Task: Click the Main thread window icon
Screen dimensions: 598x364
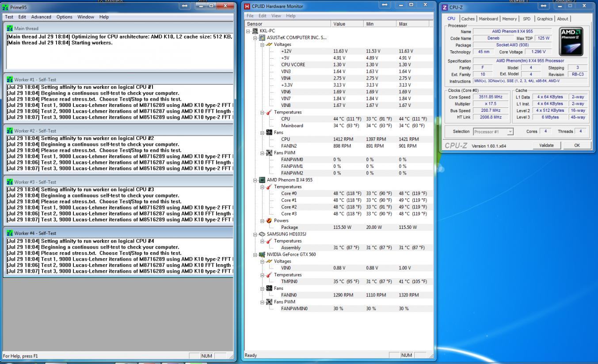Action: point(10,28)
